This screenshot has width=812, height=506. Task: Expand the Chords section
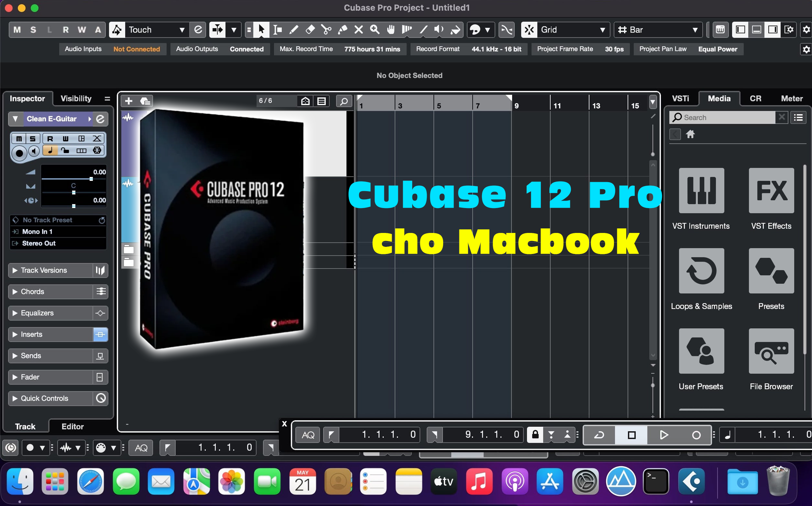pos(50,291)
